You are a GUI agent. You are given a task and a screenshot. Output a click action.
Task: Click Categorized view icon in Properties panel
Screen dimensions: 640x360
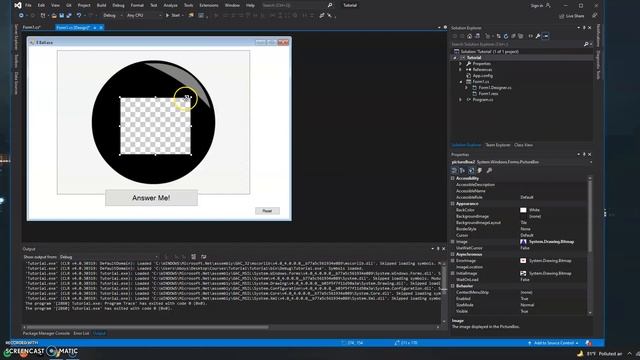(454, 171)
